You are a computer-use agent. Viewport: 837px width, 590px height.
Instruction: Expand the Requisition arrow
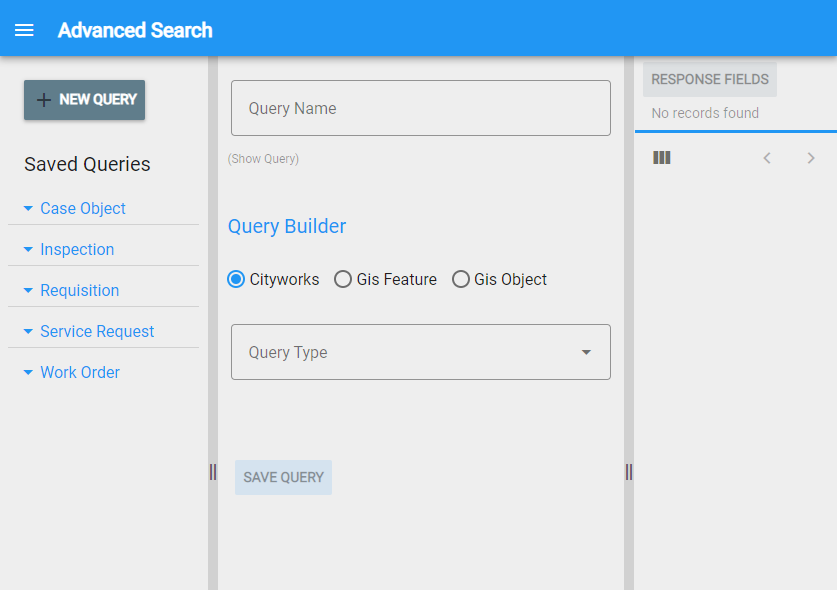[28, 290]
